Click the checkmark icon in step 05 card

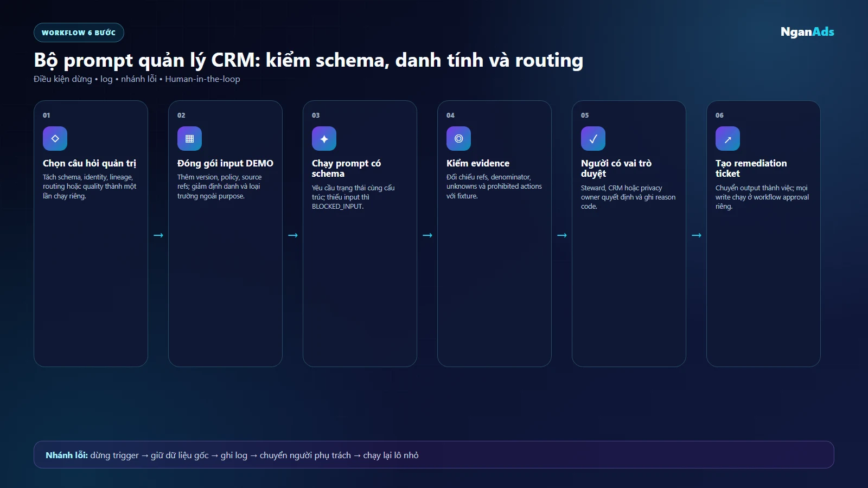593,139
